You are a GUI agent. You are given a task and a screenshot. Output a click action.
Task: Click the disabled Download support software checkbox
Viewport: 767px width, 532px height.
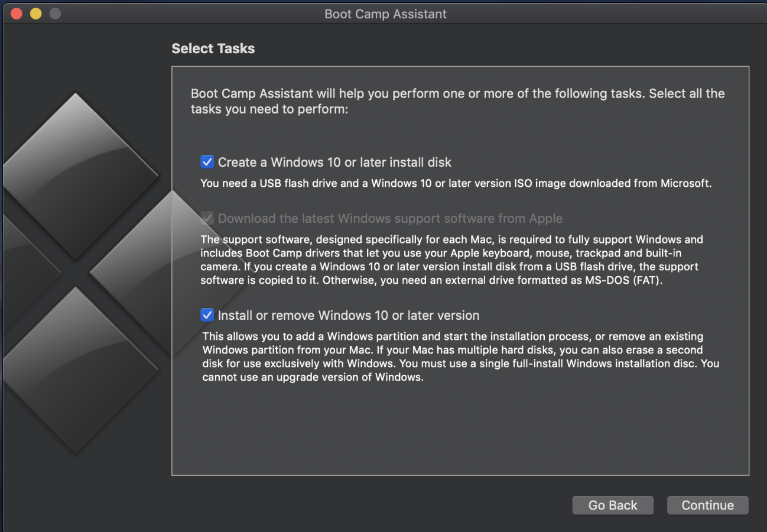[207, 218]
